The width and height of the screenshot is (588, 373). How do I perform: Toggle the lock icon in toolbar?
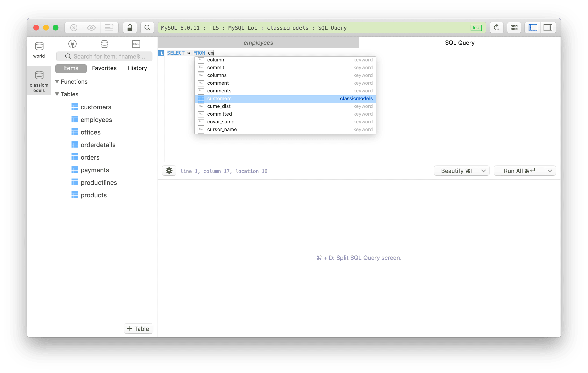click(130, 28)
